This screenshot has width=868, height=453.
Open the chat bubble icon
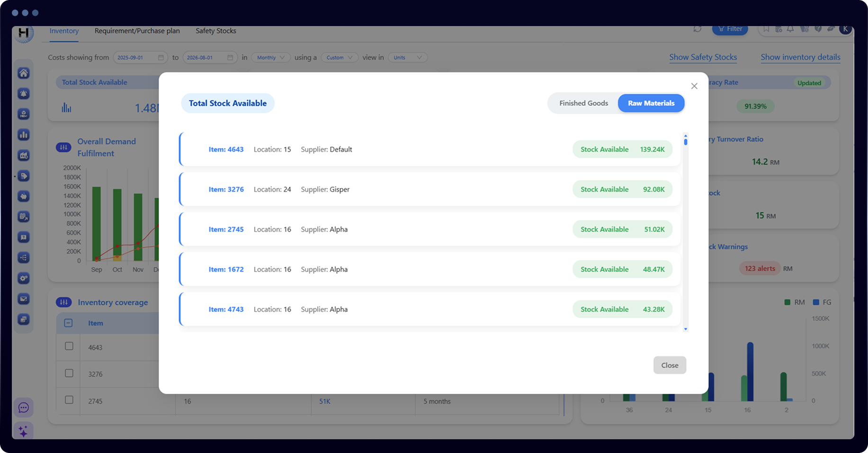tap(24, 408)
